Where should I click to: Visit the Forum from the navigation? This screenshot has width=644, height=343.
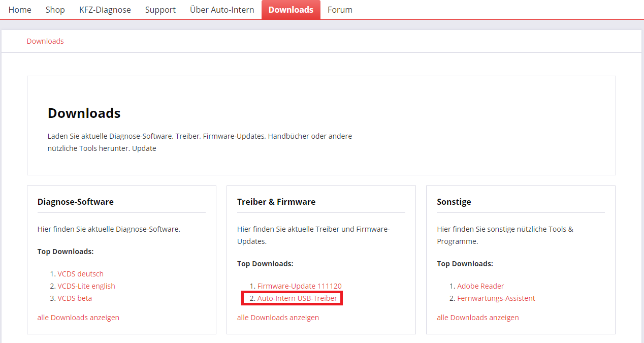[x=340, y=10]
